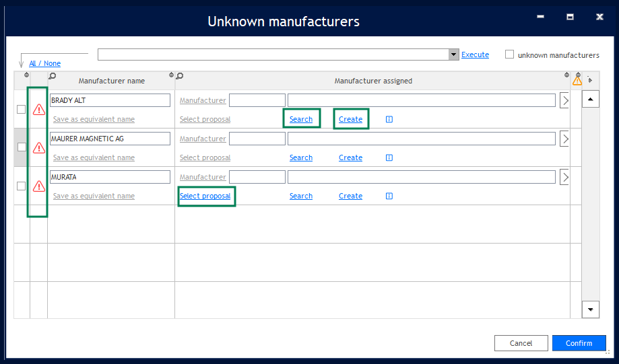
Task: Select the MURATA row checkbox
Action: click(x=22, y=186)
